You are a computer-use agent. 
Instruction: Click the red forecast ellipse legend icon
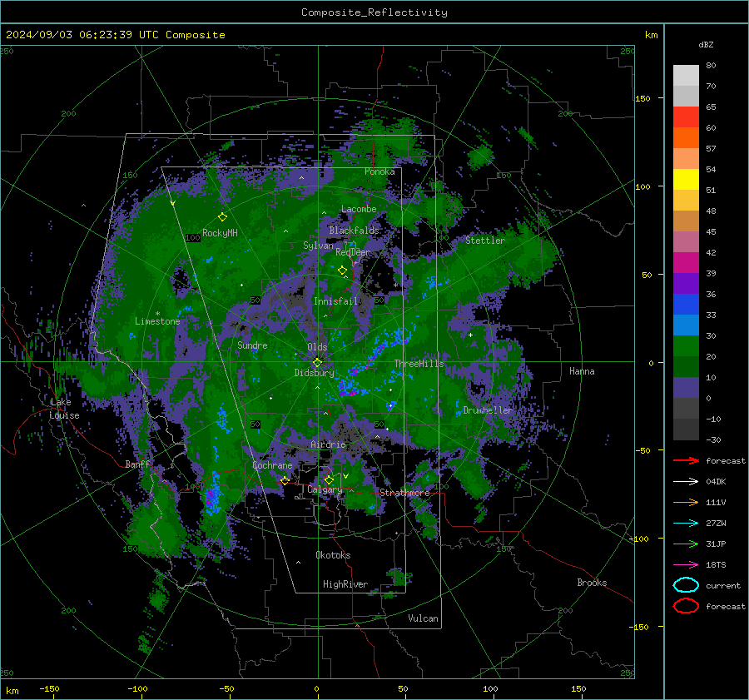coord(686,606)
